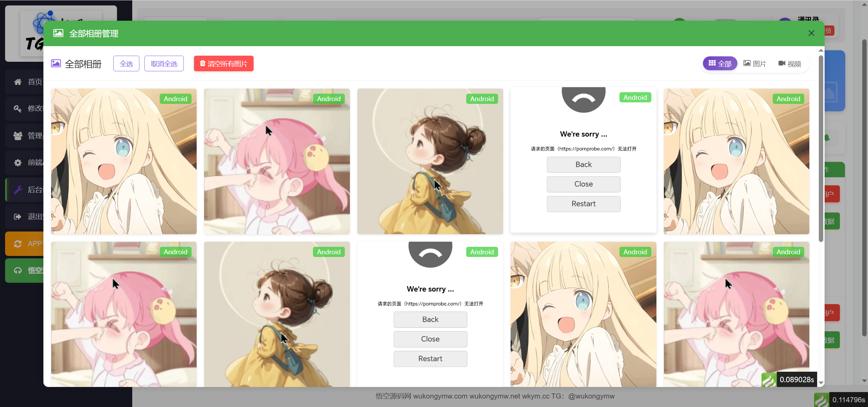Click the logout icon in the sidebar
Image resolution: width=868 pixels, height=407 pixels.
[18, 217]
